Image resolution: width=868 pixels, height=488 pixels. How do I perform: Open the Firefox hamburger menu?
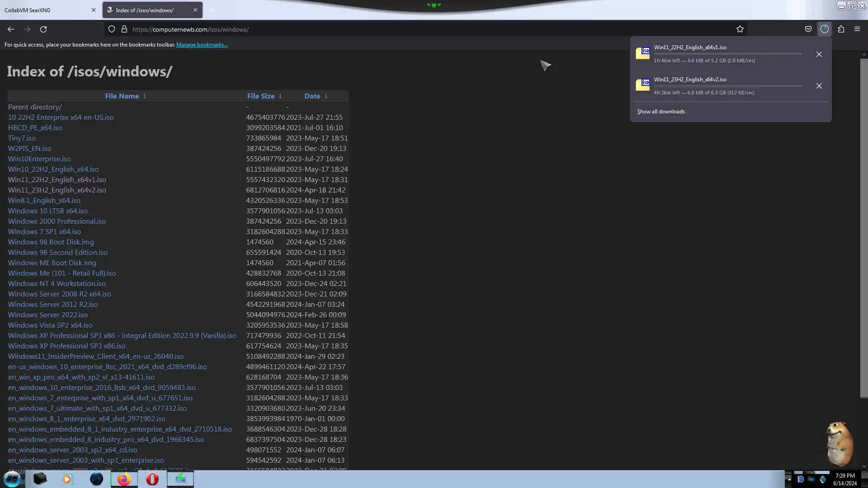coord(857,29)
